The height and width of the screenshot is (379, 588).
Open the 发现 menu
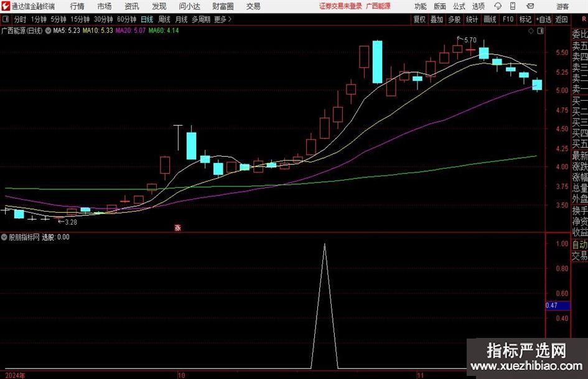tap(159, 6)
